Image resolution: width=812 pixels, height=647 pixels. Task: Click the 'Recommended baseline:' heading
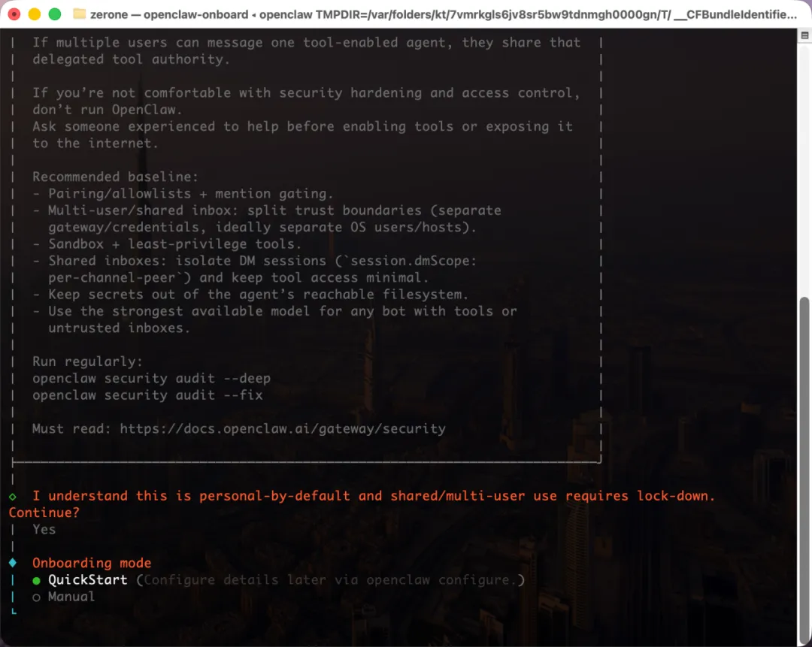tap(115, 177)
